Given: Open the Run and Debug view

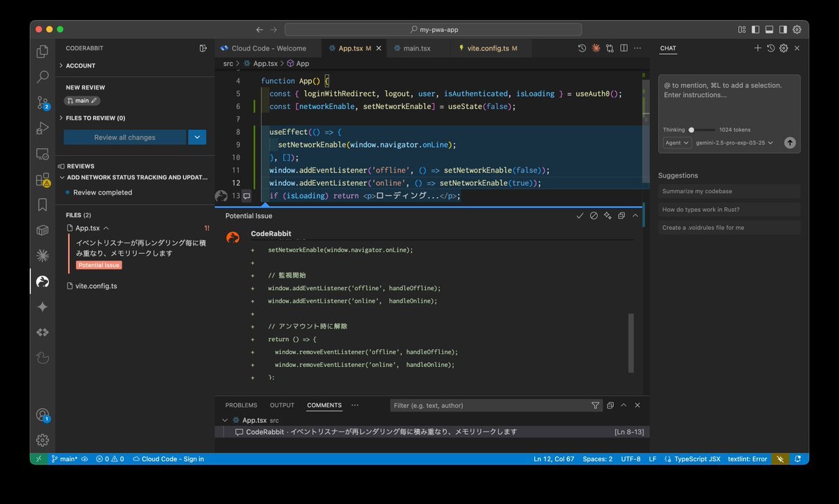Looking at the screenshot, I should [x=43, y=129].
